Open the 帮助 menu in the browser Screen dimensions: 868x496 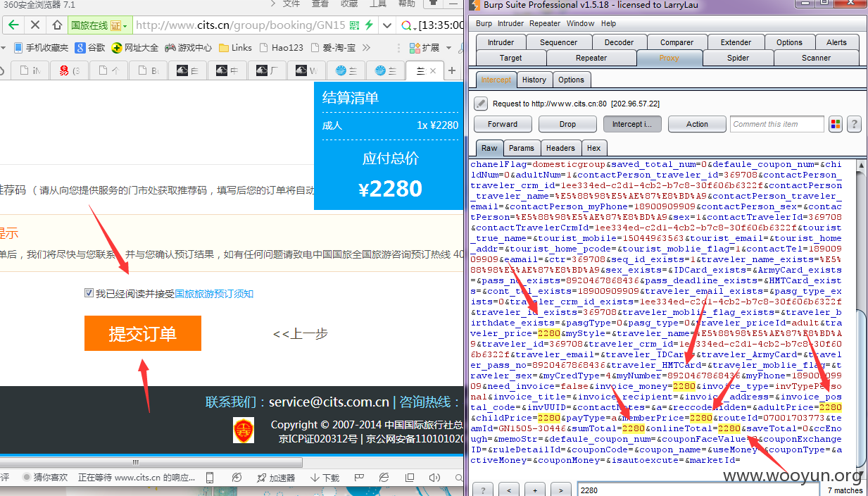(406, 4)
